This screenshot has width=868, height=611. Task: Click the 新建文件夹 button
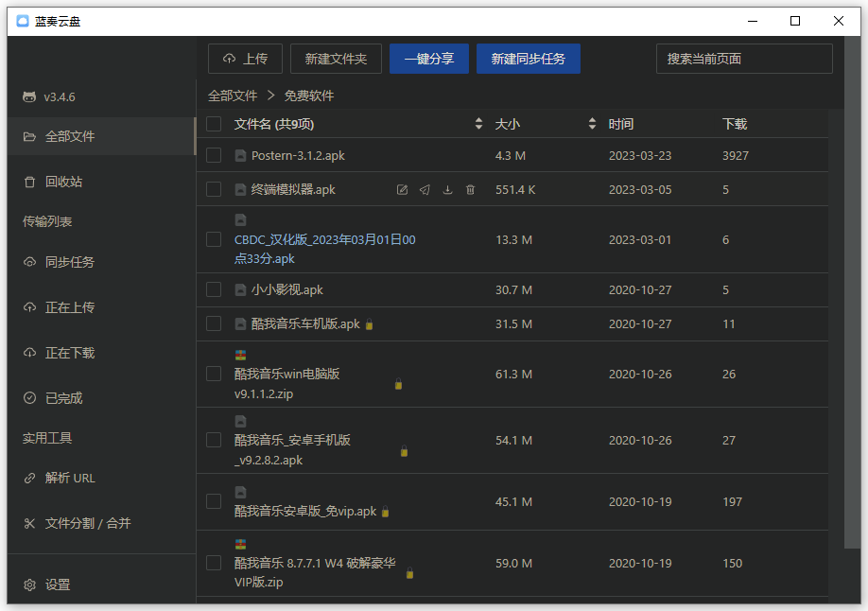pyautogui.click(x=336, y=59)
